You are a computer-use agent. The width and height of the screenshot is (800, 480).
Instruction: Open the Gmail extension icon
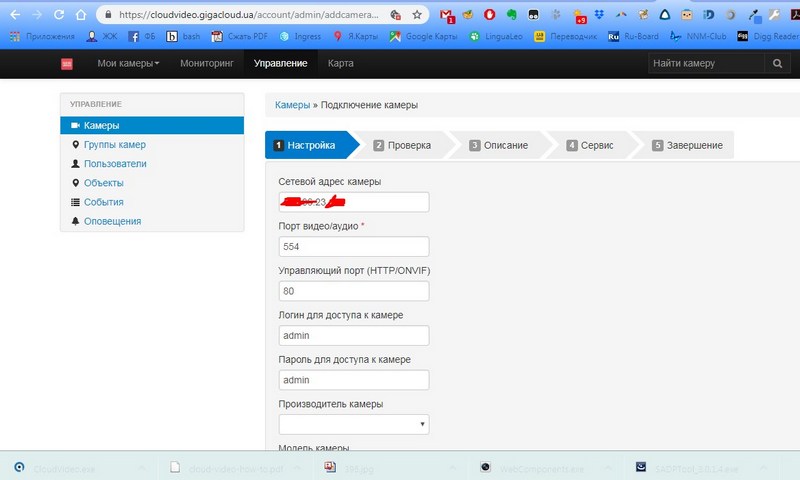tap(446, 15)
